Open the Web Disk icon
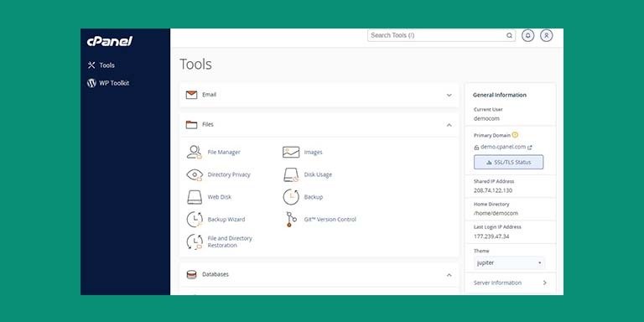 [x=195, y=197]
